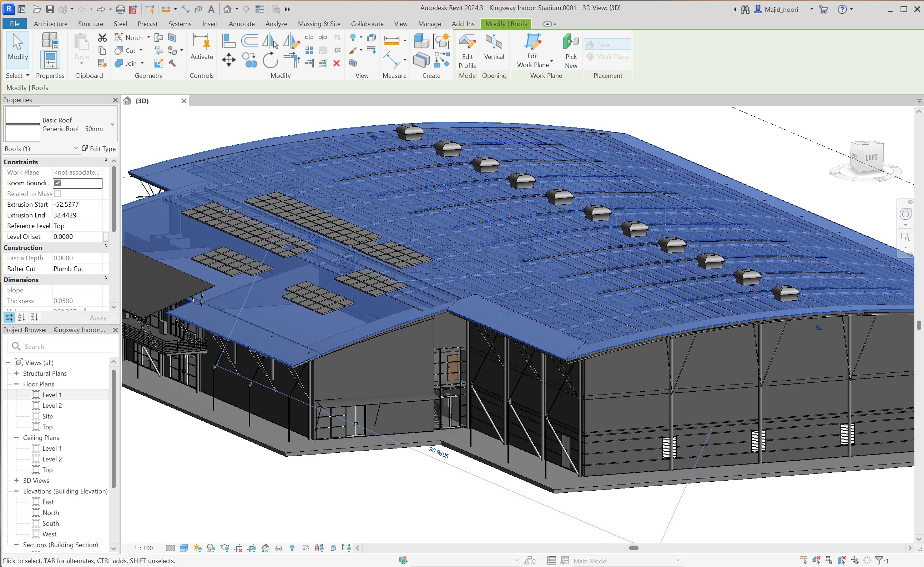This screenshot has height=567, width=924.
Task: Toggle the Related to Mass checkbox
Action: pyautogui.click(x=58, y=194)
